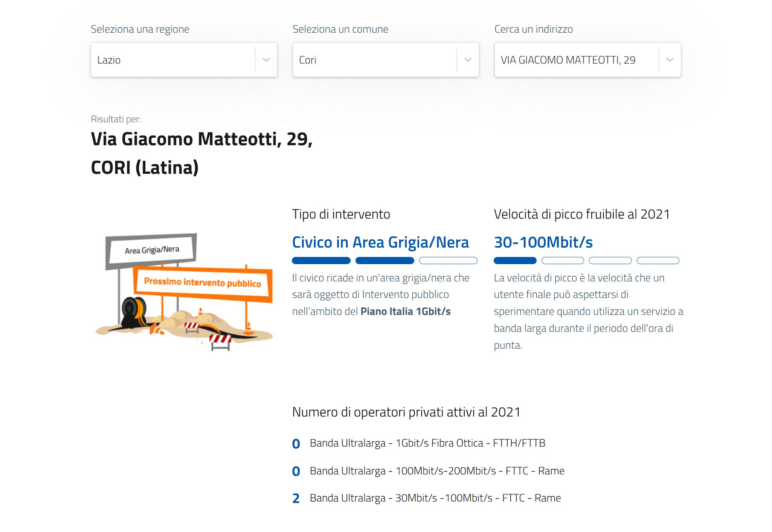Click the Civico in Area Grigia/Nera heading
The width and height of the screenshot is (772, 532).
click(x=380, y=242)
